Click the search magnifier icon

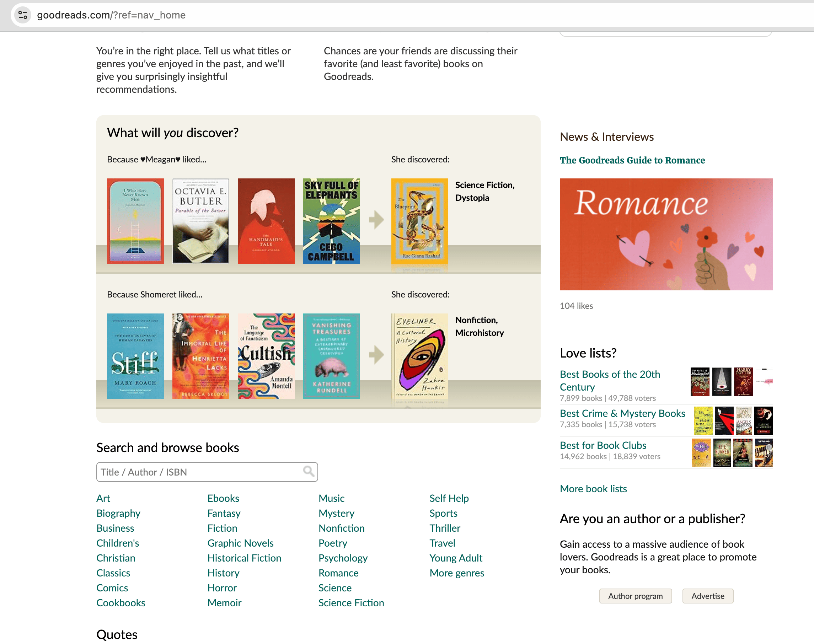tap(308, 471)
